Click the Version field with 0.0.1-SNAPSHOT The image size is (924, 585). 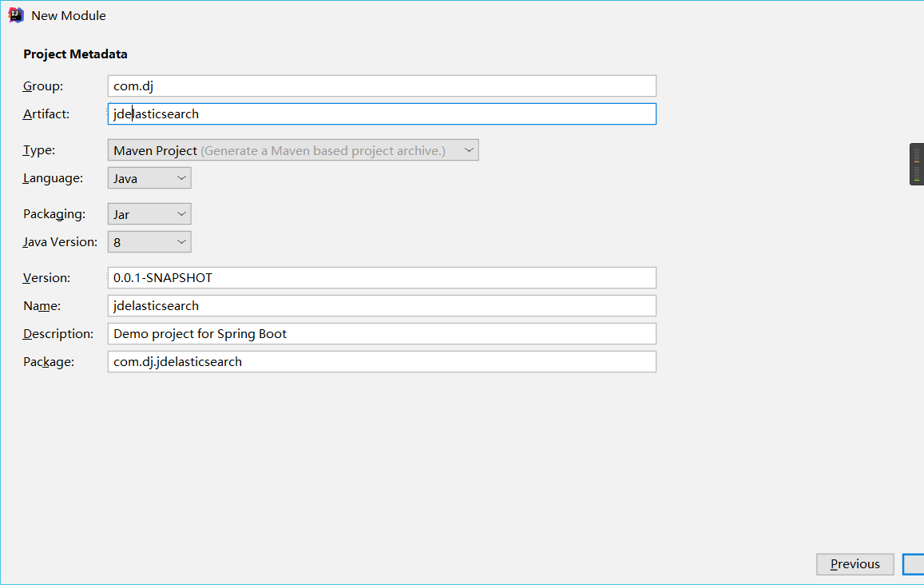point(382,278)
